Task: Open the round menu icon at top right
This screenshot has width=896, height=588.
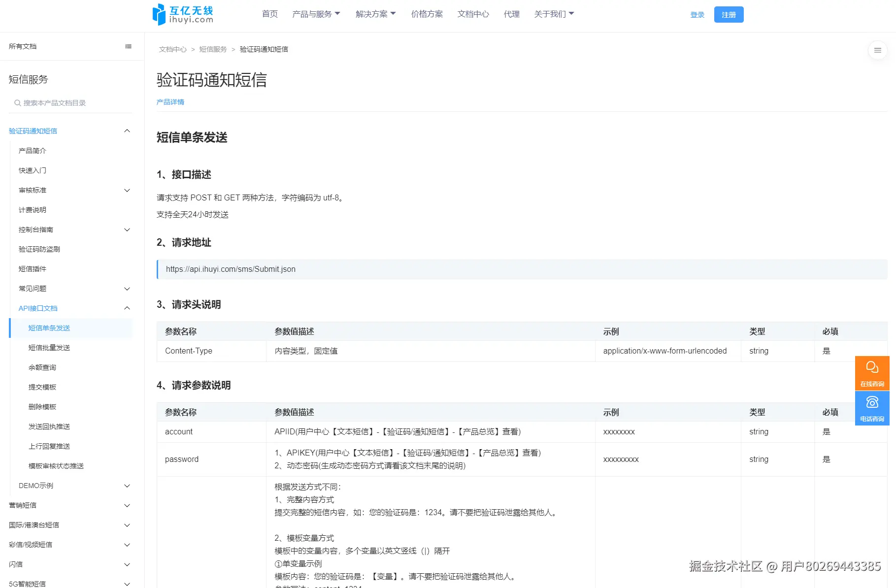Action: (877, 50)
